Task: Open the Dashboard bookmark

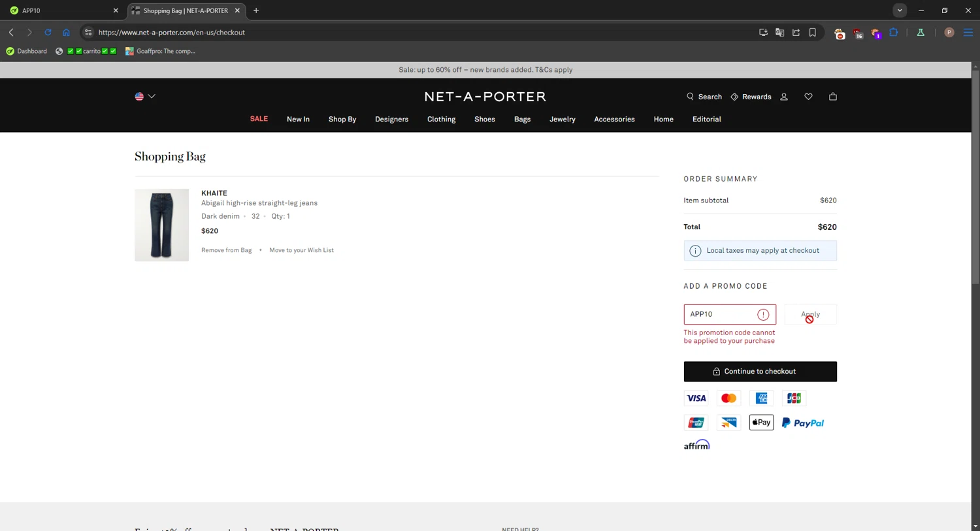Action: 26,51
